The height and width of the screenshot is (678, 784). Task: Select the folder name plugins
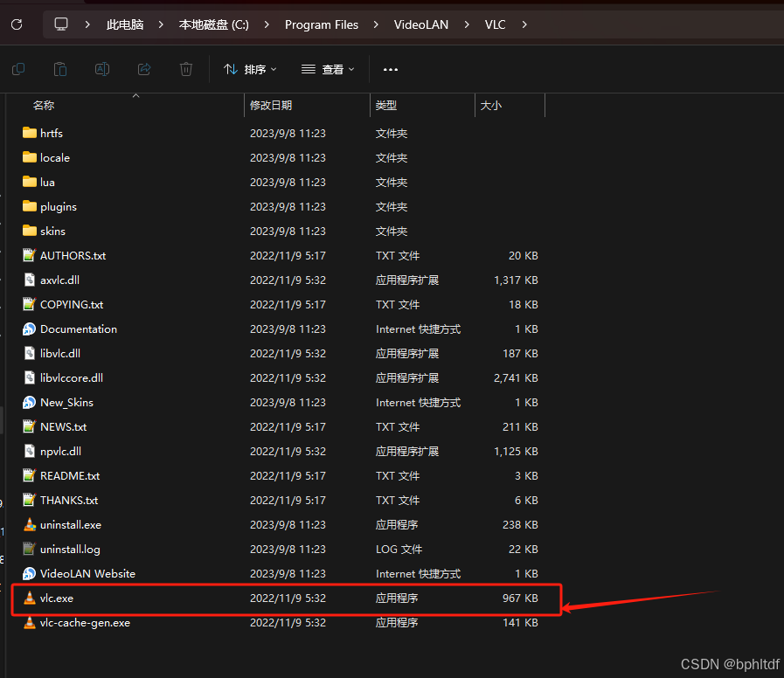(59, 206)
